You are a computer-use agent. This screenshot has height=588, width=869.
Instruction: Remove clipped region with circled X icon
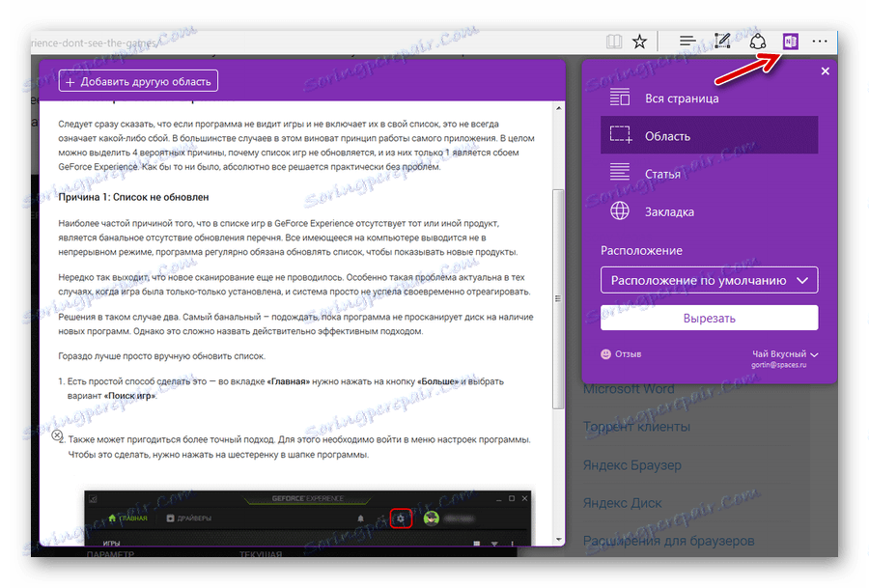(57, 435)
